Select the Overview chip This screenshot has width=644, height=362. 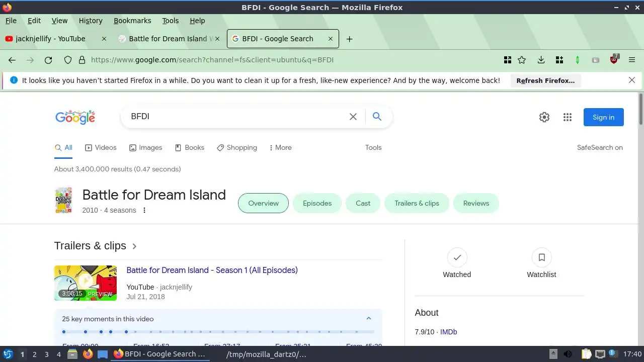tap(263, 203)
